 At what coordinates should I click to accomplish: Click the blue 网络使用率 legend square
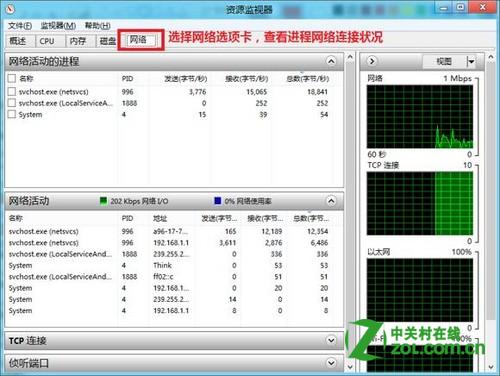pos(218,200)
